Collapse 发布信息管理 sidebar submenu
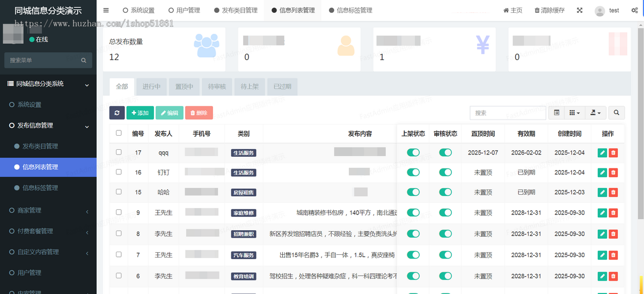644x294 pixels. pyautogui.click(x=48, y=126)
